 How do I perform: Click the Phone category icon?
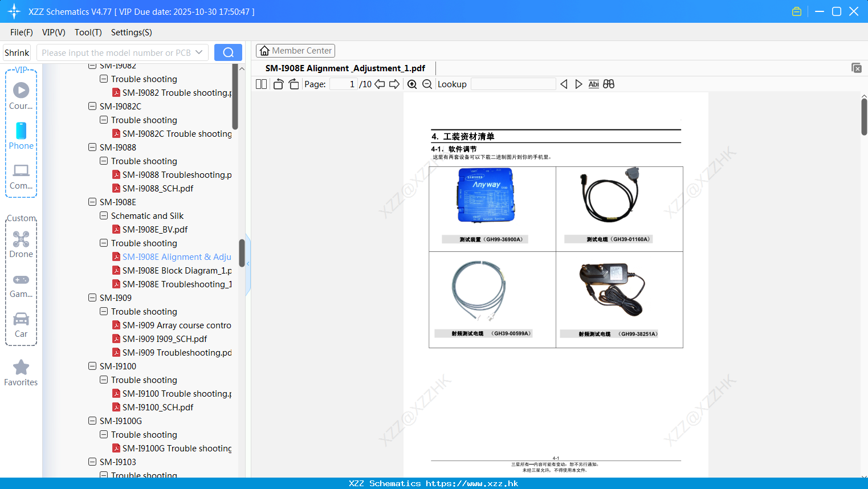click(21, 131)
